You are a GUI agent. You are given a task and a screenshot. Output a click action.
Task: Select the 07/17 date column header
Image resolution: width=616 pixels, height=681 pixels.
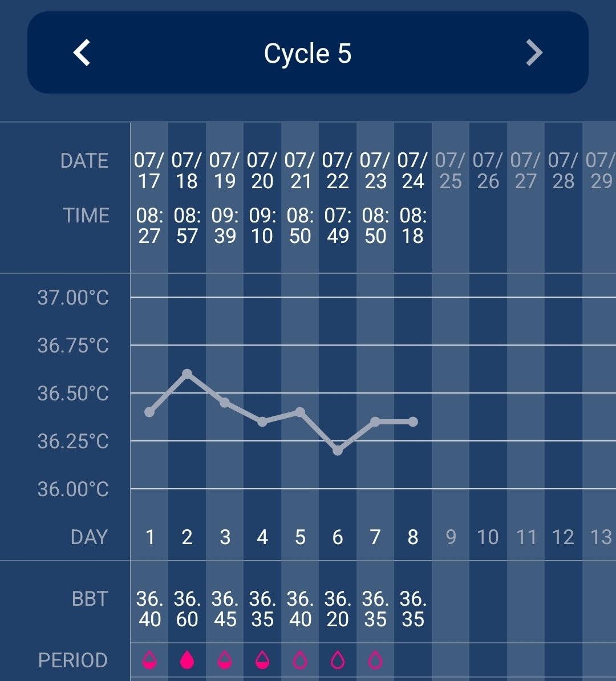tap(149, 171)
